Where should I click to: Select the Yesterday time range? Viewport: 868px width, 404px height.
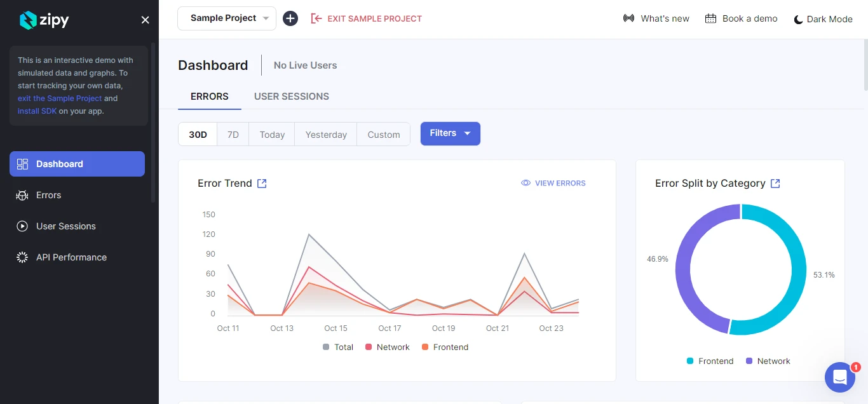click(326, 134)
